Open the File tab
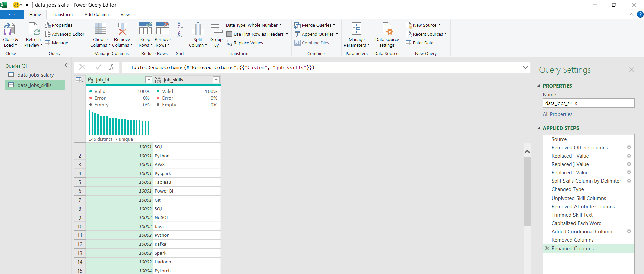Screen dimensions: 644x274 (x=12, y=14)
